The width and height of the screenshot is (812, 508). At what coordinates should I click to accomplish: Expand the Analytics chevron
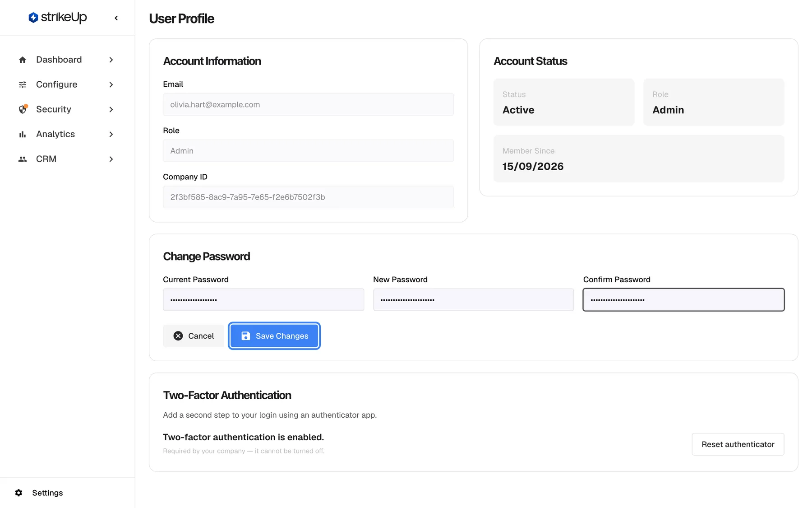tap(111, 134)
